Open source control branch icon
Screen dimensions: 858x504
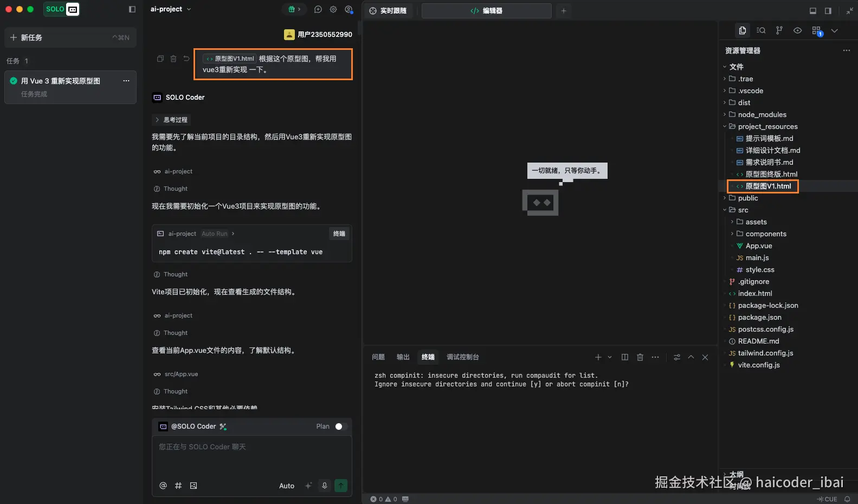779,30
